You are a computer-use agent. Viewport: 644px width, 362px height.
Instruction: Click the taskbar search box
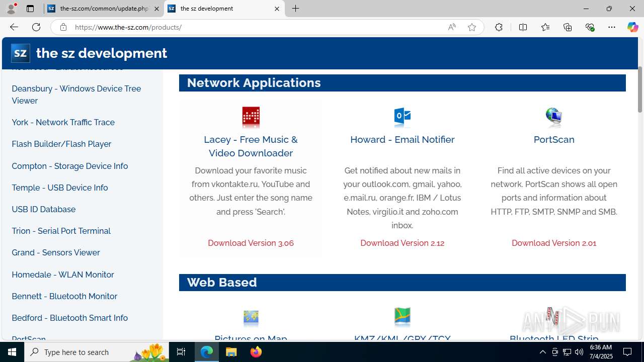97,352
